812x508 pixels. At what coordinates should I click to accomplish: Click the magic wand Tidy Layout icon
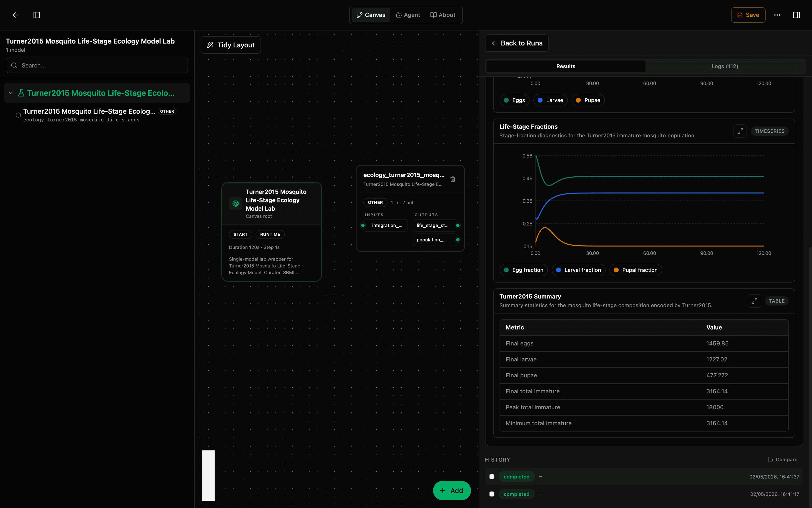click(210, 45)
